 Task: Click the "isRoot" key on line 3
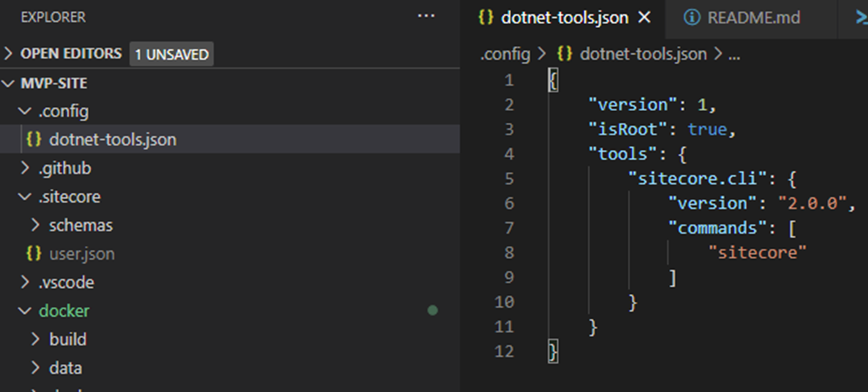[628, 129]
